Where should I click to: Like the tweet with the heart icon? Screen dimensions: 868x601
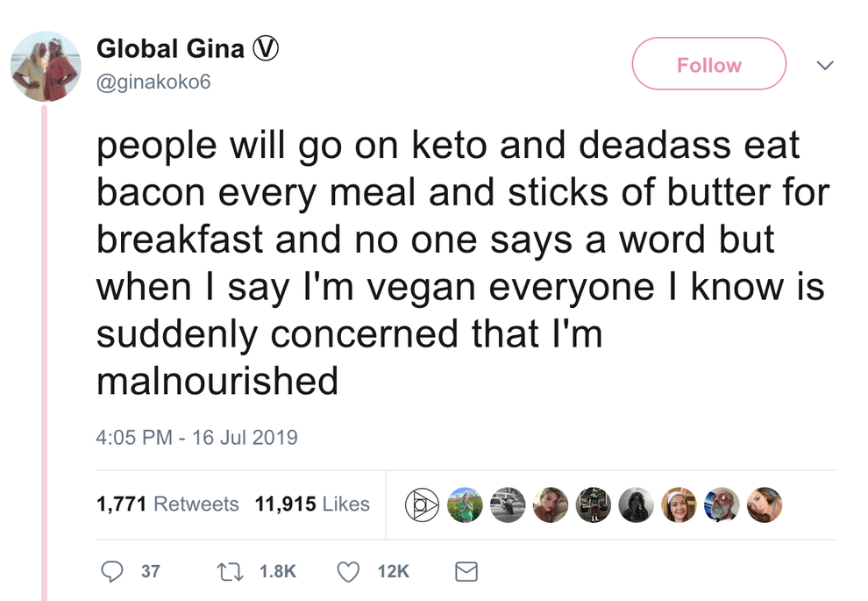pyautogui.click(x=349, y=571)
